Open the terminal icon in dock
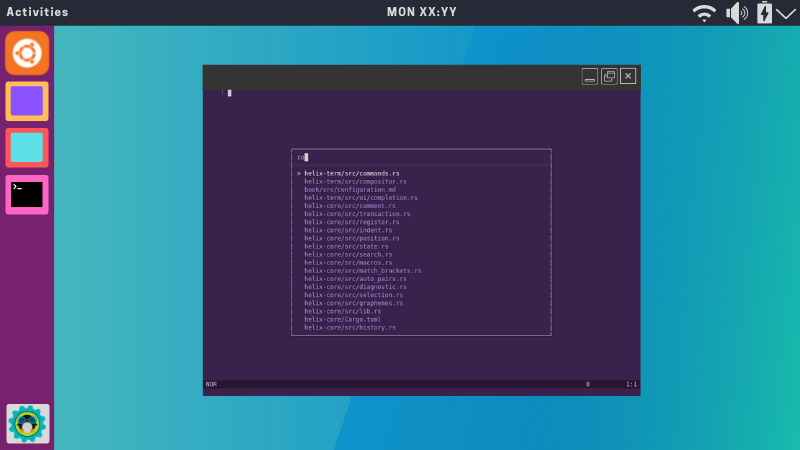Viewport: 800px width, 450px height. pyautogui.click(x=27, y=195)
